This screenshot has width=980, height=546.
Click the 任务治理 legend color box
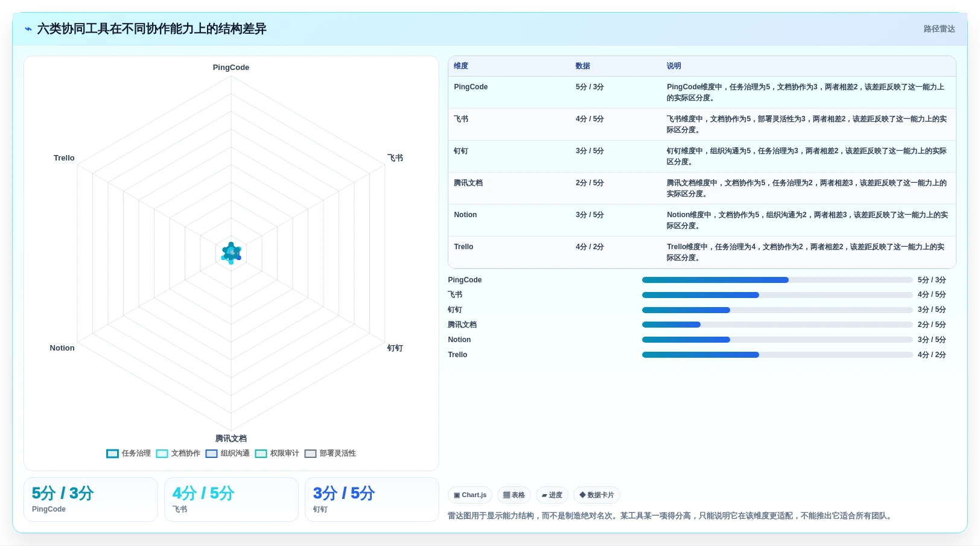(112, 454)
